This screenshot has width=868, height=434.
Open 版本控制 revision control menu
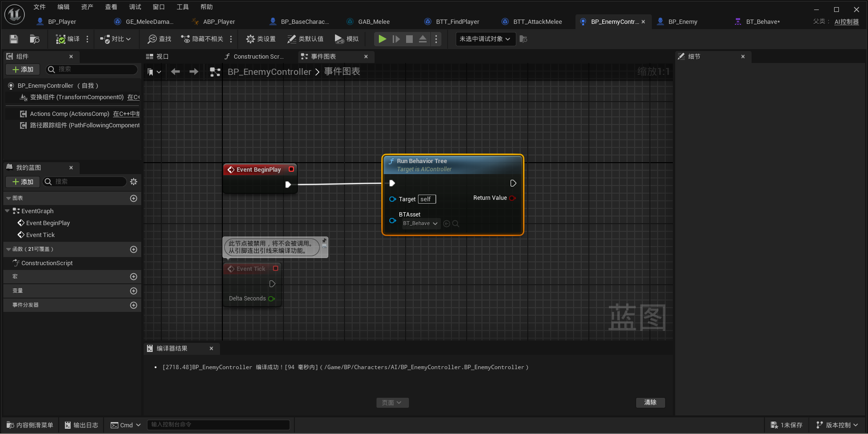coord(837,425)
